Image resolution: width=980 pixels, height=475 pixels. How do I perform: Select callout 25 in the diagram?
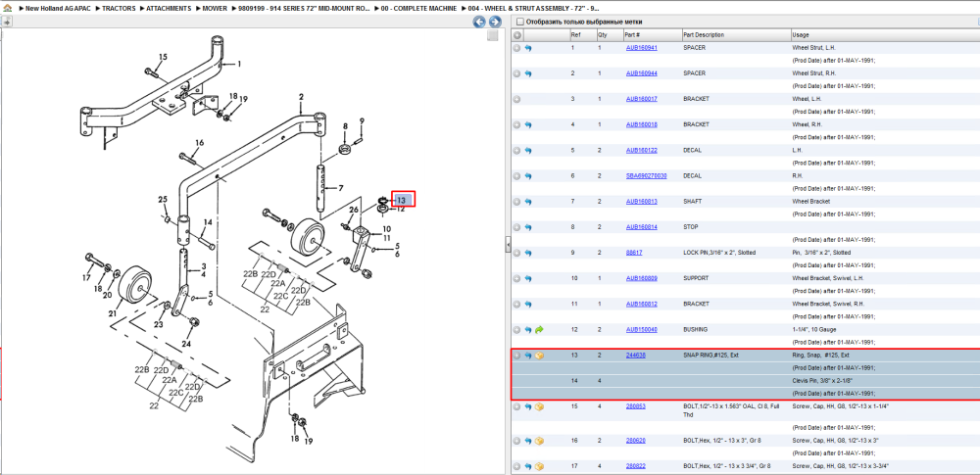click(x=163, y=200)
